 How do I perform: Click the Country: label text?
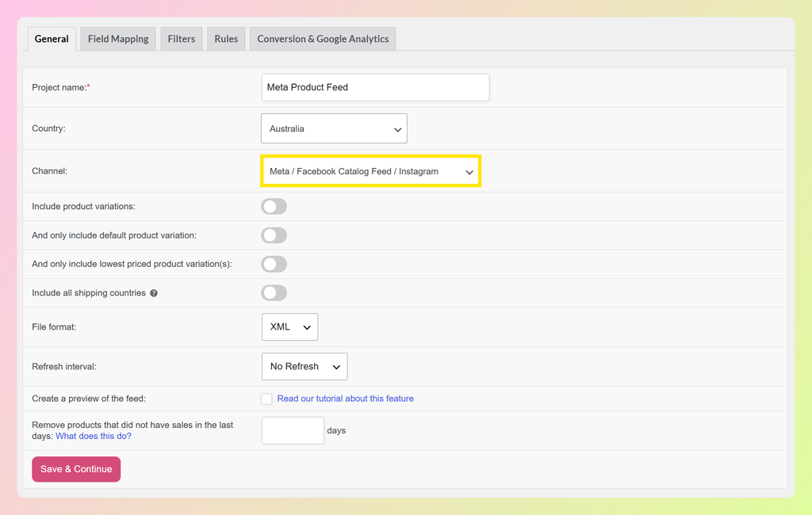click(48, 128)
